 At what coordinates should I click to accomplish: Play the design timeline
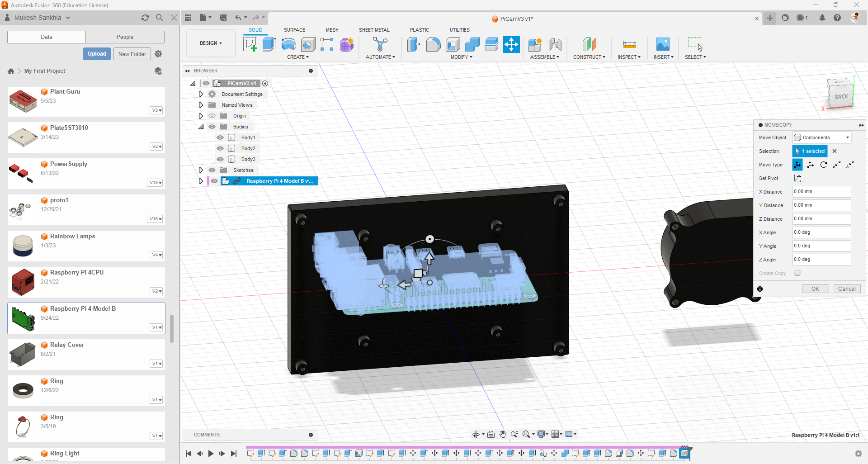(x=211, y=454)
